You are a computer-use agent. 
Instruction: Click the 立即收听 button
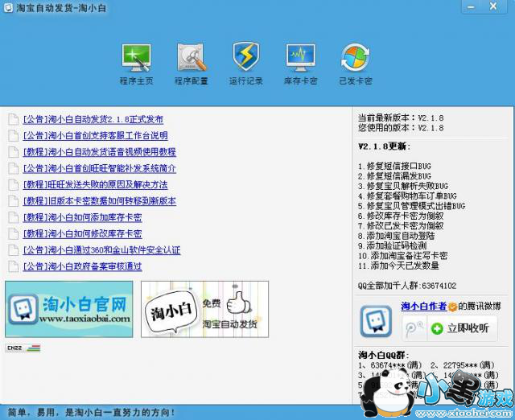pyautogui.click(x=462, y=329)
